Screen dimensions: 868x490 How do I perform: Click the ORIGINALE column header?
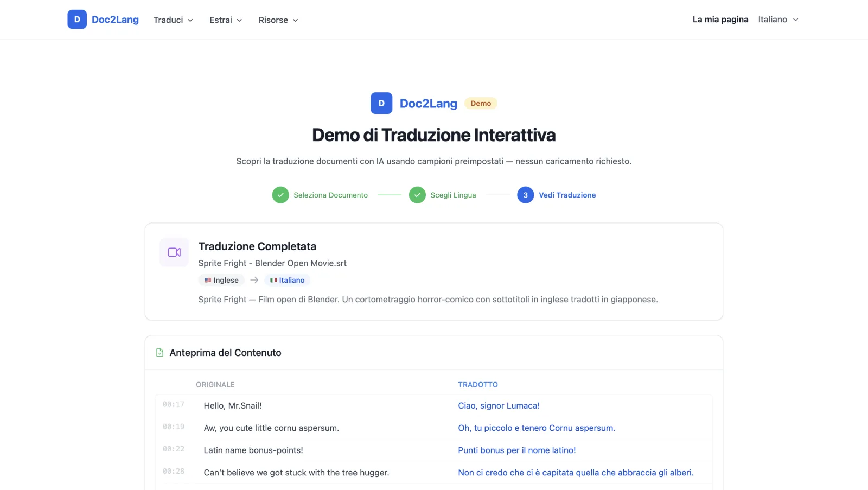(215, 385)
